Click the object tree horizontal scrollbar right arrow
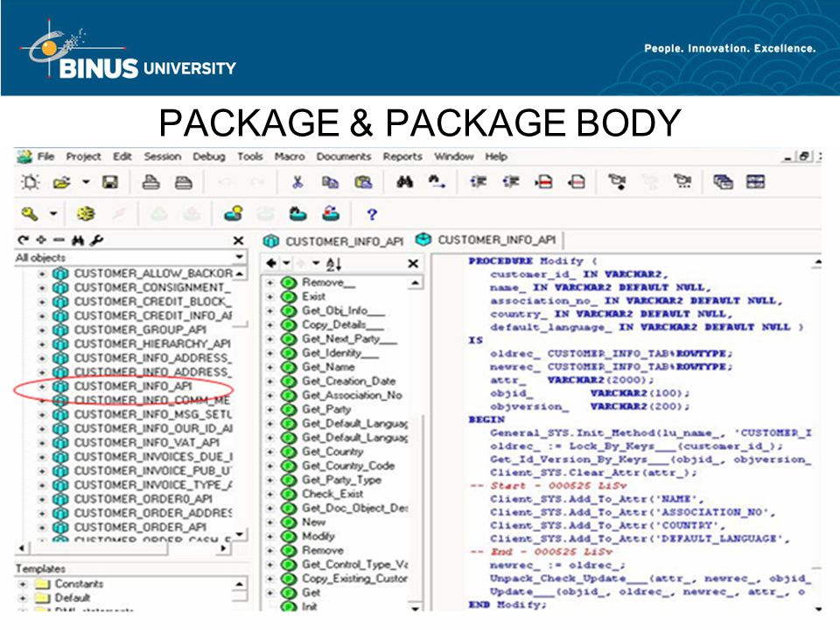 224,549
